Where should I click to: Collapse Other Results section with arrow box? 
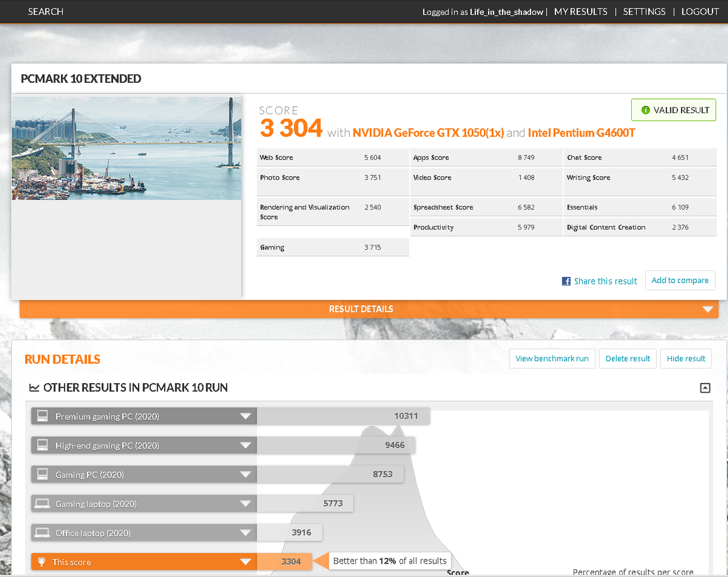pos(705,388)
